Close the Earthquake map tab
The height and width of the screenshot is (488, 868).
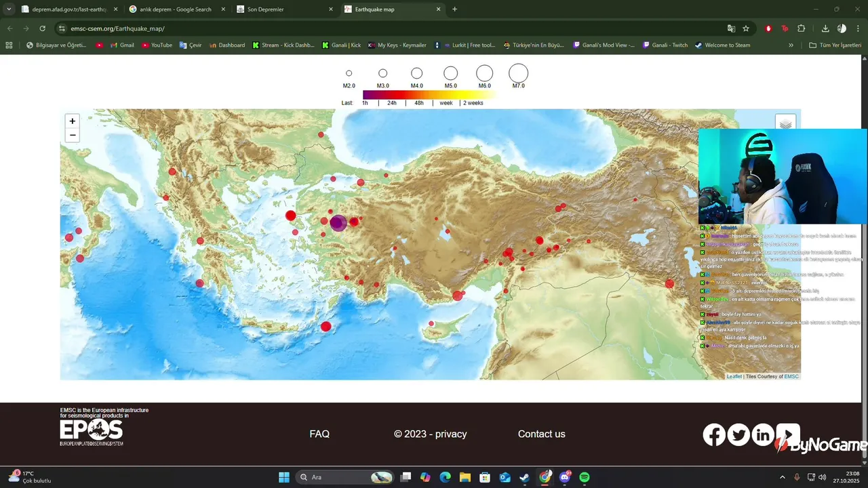pyautogui.click(x=439, y=9)
